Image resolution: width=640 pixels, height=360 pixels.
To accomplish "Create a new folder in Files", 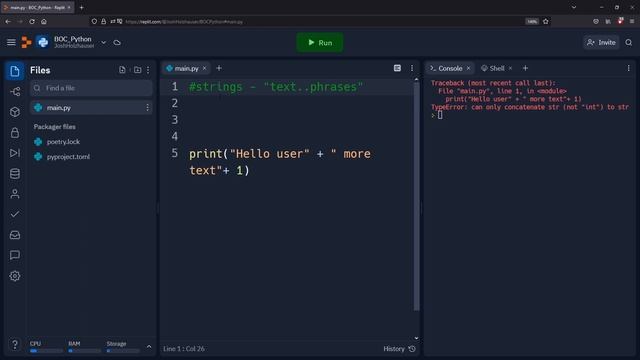I will click(x=138, y=70).
